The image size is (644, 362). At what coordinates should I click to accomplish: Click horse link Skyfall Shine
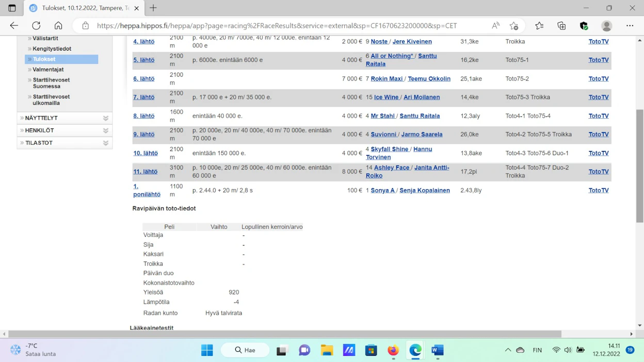tap(390, 149)
